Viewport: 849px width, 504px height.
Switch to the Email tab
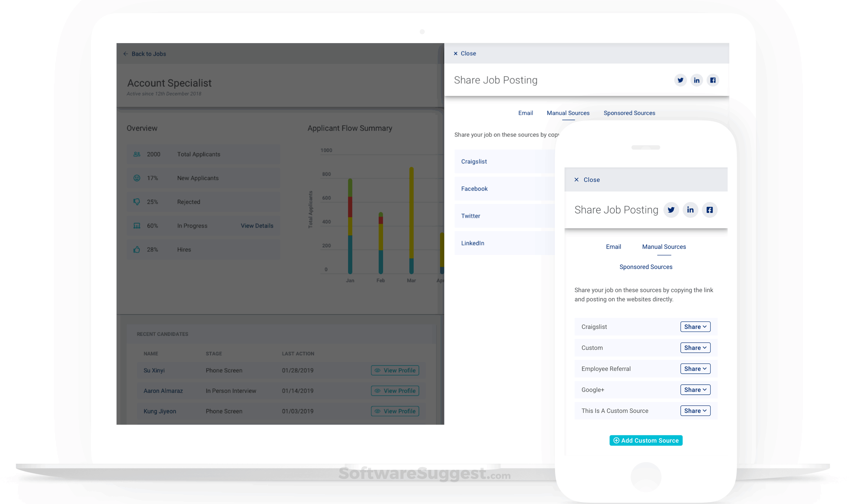[x=525, y=113]
